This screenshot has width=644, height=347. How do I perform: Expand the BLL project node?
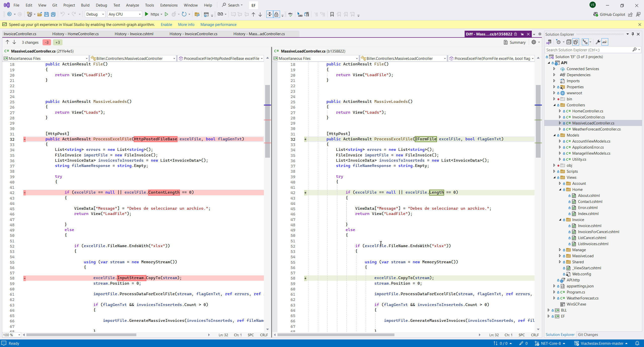pyautogui.click(x=549, y=310)
